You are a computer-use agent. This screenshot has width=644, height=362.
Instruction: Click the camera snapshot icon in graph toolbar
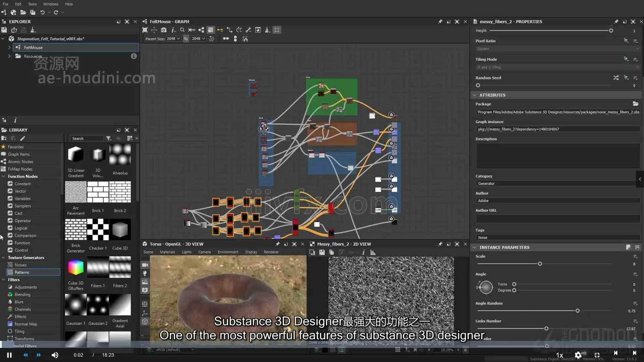pyautogui.click(x=163, y=30)
